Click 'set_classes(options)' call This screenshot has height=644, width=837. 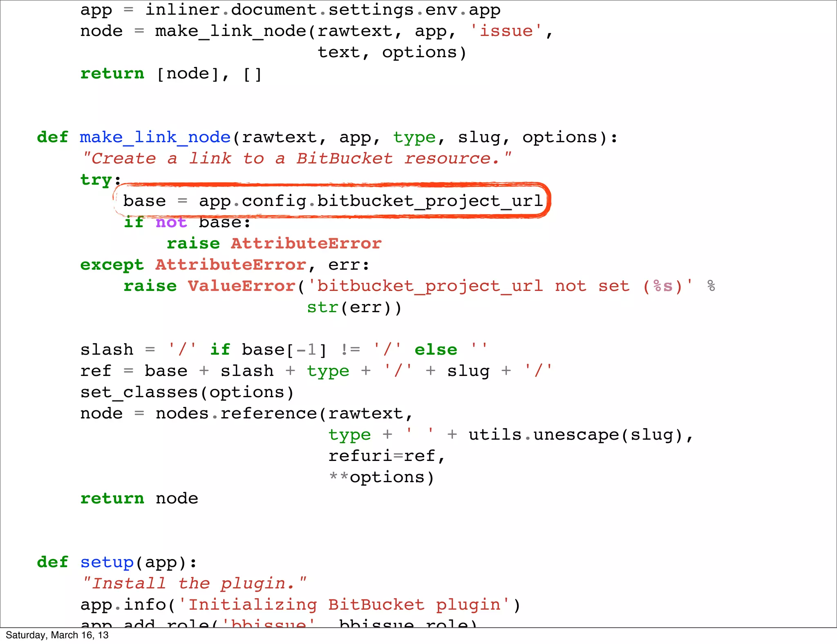[187, 393]
